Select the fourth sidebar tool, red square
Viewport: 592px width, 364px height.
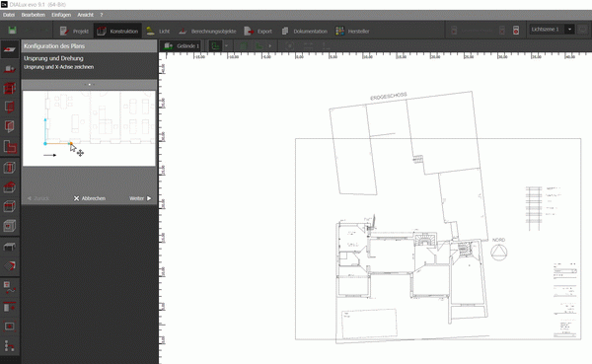(10, 108)
